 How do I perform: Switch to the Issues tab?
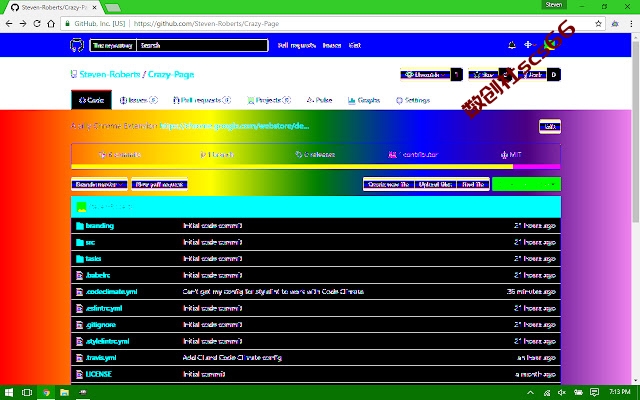(x=139, y=100)
